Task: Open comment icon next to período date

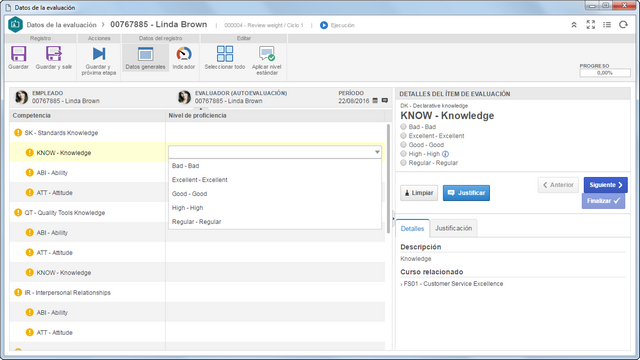Action: (x=384, y=100)
